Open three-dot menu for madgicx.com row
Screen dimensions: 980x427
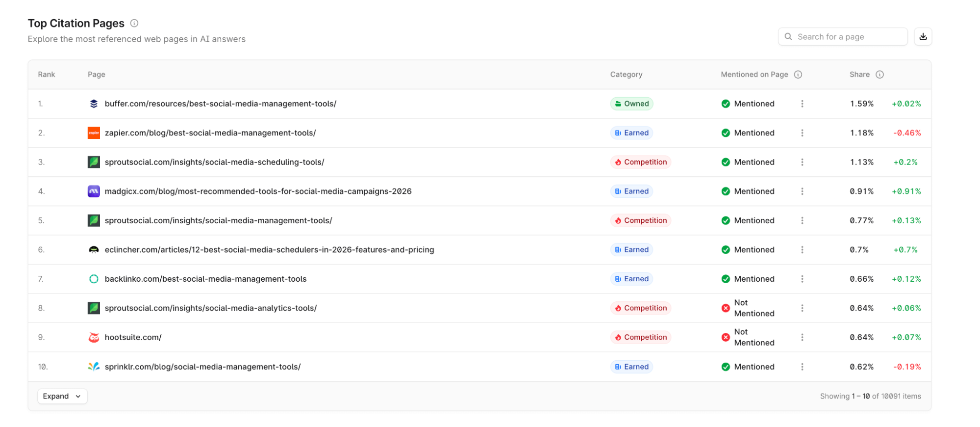(x=802, y=191)
